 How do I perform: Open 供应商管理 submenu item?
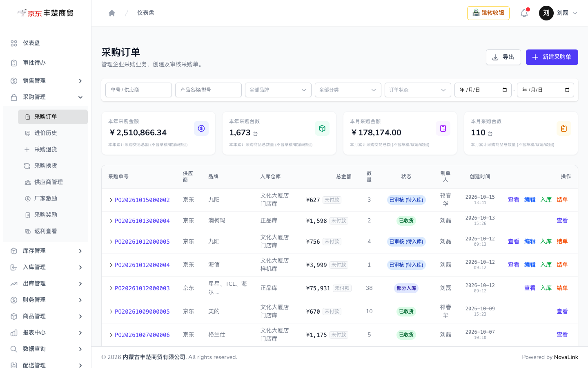pos(53,182)
